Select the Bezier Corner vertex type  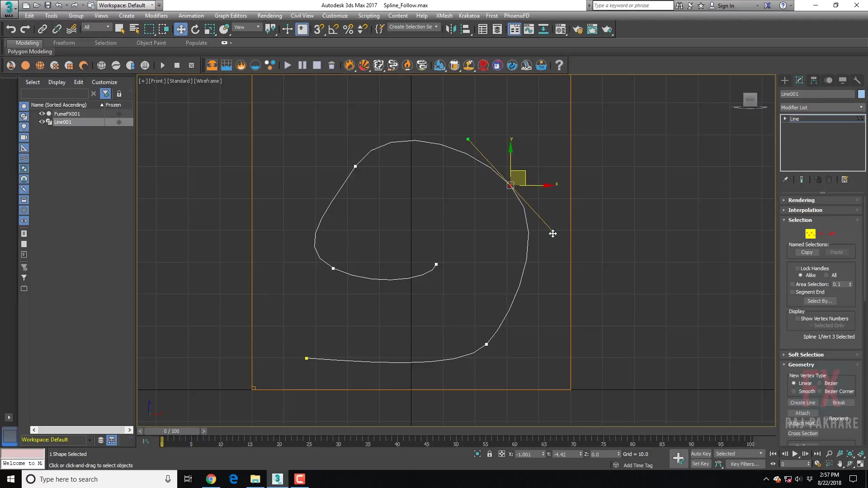820,391
